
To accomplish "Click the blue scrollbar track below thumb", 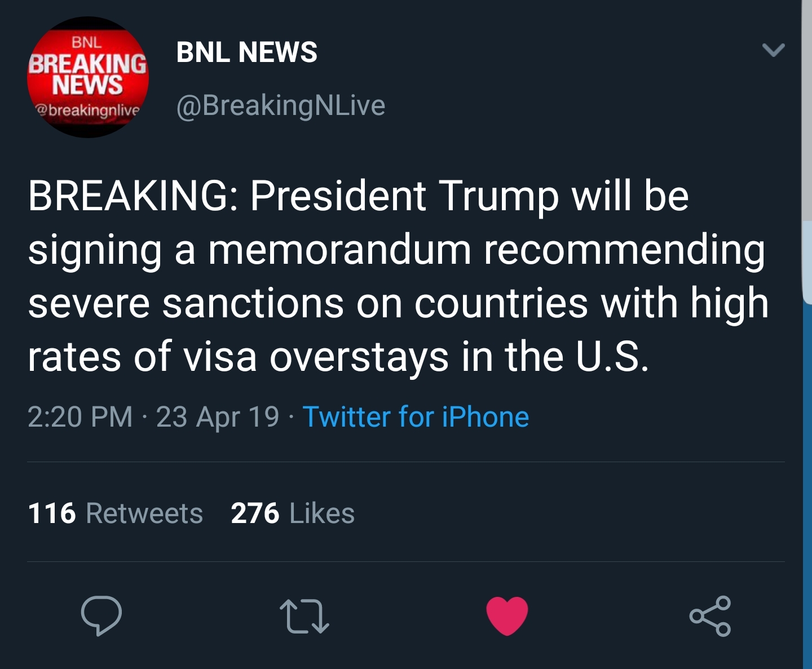I will 807,486.
